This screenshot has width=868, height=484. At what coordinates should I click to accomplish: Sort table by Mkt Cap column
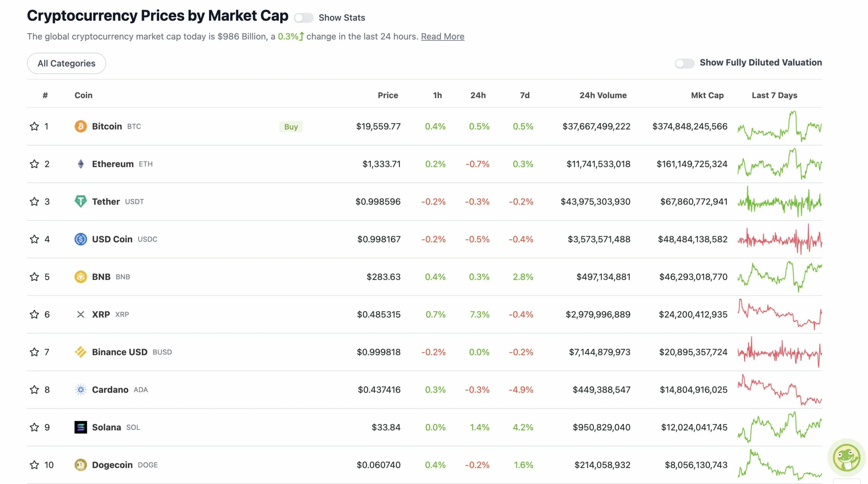coord(707,95)
